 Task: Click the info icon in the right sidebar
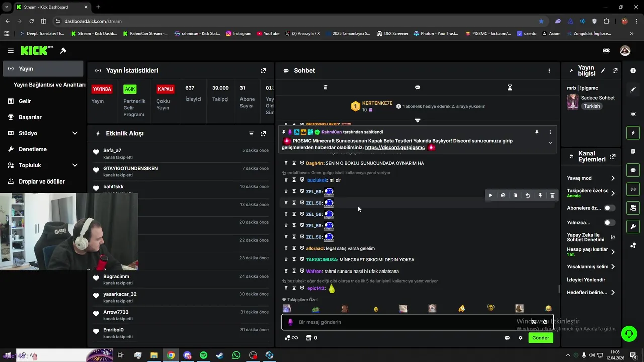click(x=633, y=71)
